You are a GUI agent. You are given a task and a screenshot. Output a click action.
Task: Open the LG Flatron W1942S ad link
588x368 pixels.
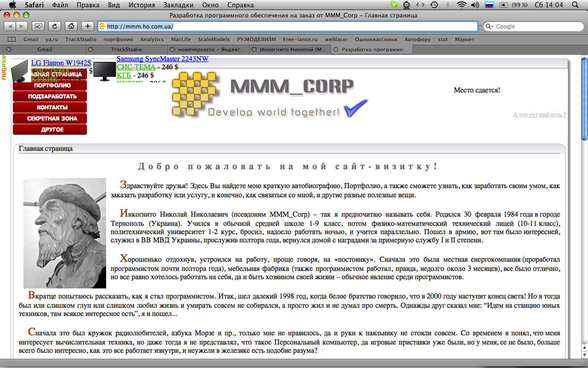(x=61, y=63)
